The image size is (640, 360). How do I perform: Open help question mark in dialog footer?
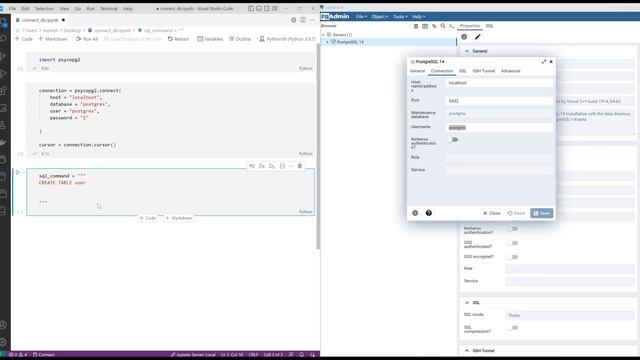429,213
